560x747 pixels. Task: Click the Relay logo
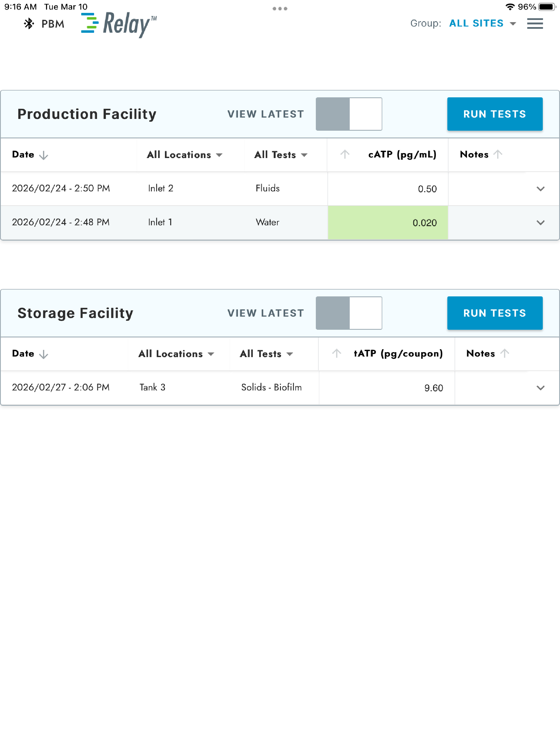click(x=119, y=24)
